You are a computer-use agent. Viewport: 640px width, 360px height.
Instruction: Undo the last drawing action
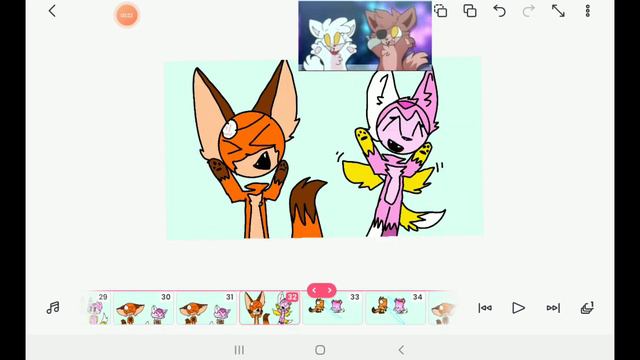[x=500, y=11]
